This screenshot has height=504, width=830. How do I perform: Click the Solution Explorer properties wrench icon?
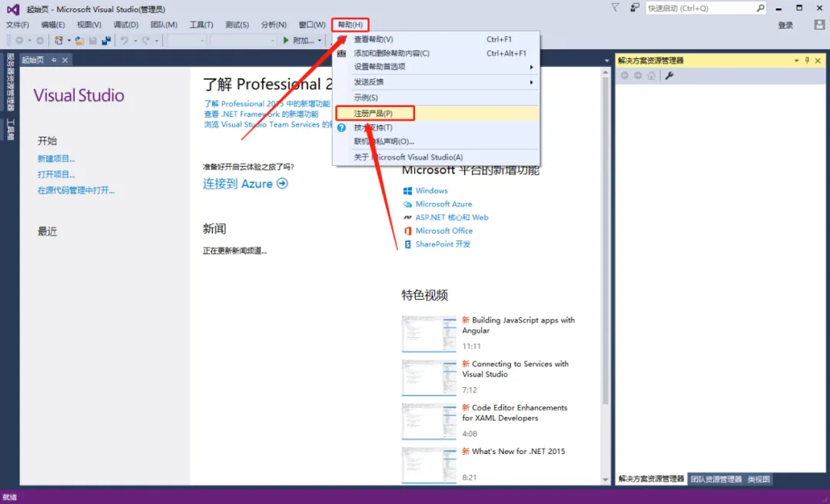click(x=669, y=76)
